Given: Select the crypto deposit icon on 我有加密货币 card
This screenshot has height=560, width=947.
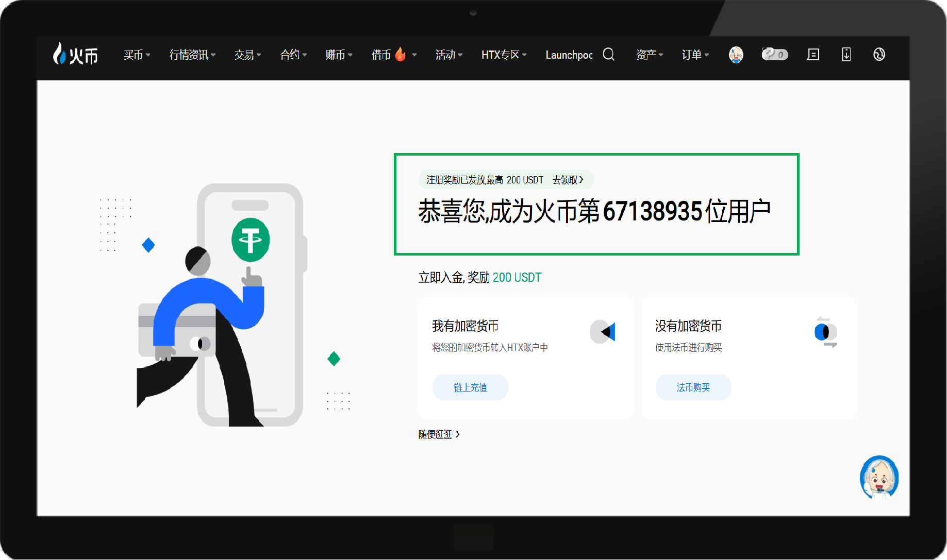Looking at the screenshot, I should [x=604, y=332].
